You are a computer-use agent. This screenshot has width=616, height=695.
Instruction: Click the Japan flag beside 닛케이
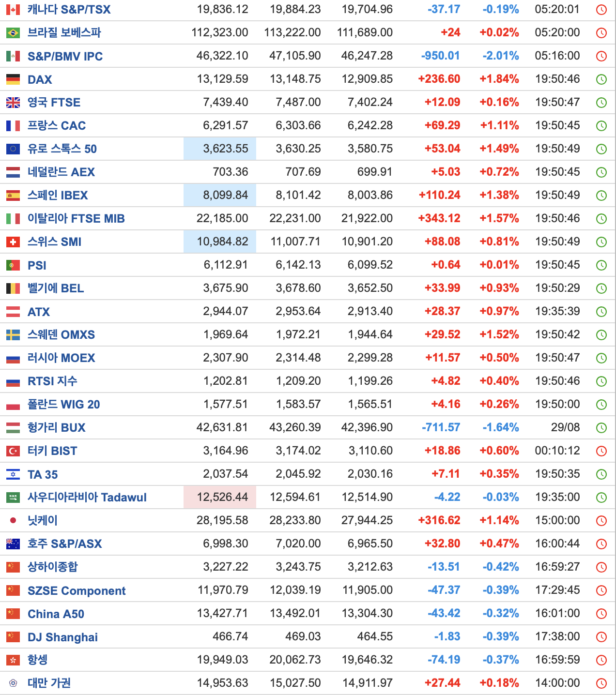pos(13,520)
